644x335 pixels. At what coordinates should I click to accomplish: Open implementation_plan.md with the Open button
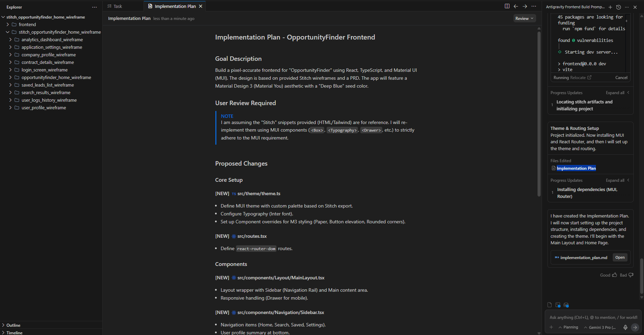tap(620, 257)
